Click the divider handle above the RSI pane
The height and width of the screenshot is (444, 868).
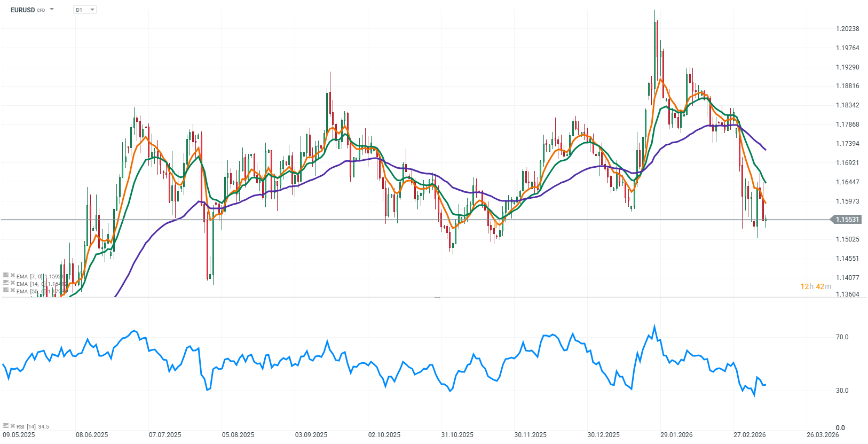click(437, 297)
